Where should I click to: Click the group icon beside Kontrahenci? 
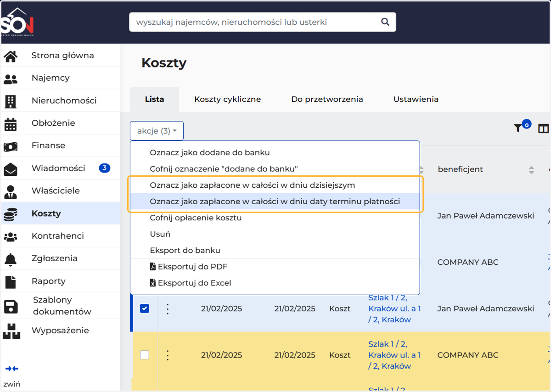pos(10,236)
